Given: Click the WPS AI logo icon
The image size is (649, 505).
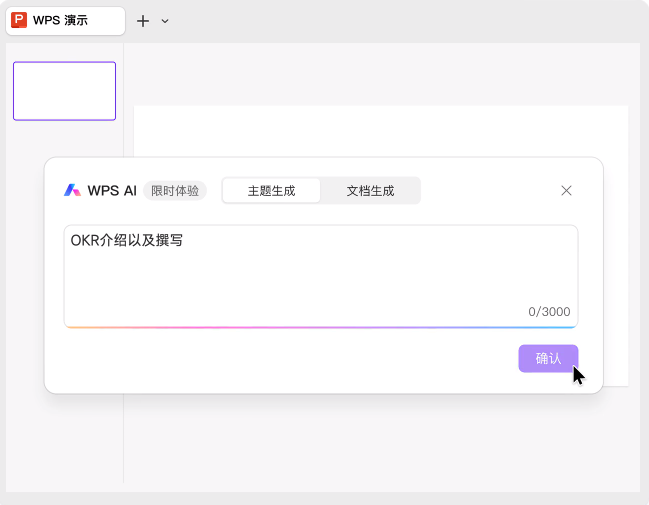Looking at the screenshot, I should [x=72, y=190].
